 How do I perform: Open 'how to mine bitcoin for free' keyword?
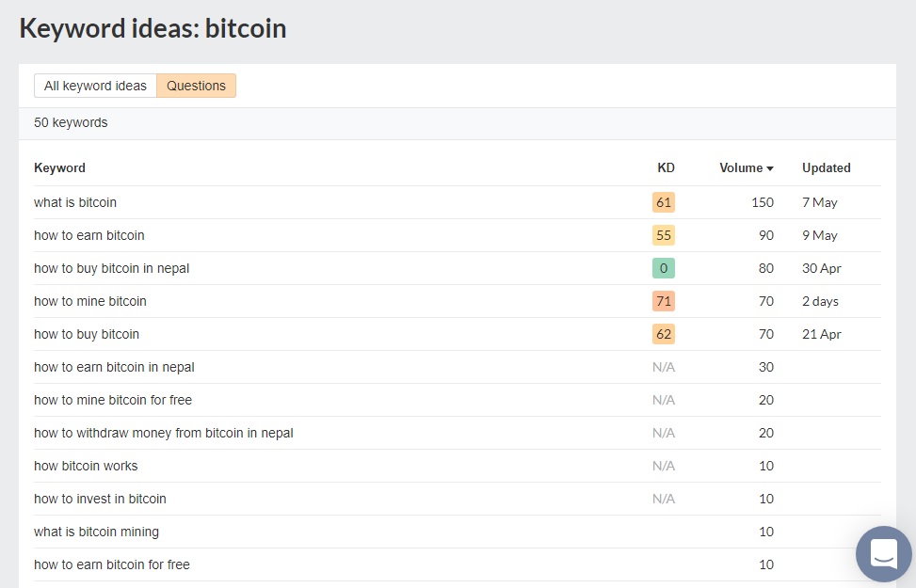(x=113, y=400)
